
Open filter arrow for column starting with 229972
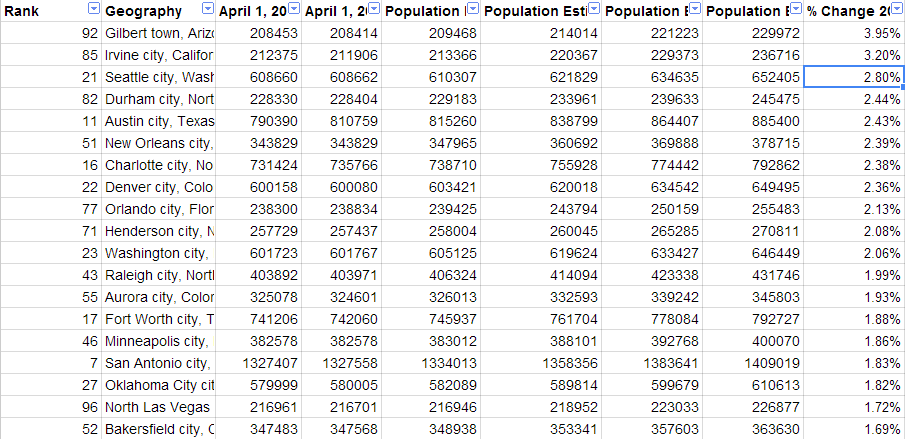[796, 10]
